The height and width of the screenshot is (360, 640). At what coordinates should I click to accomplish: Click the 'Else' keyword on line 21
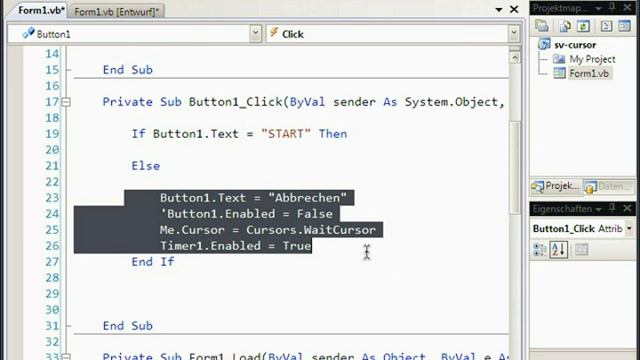click(146, 166)
